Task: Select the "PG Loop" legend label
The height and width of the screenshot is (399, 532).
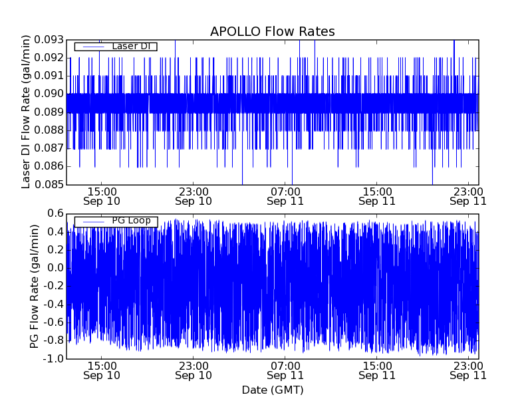Action: [131, 221]
